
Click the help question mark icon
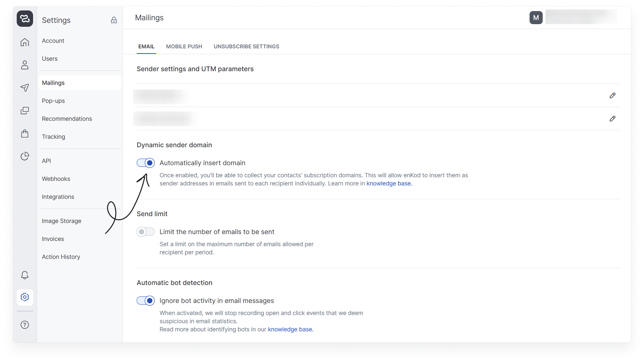click(x=25, y=325)
